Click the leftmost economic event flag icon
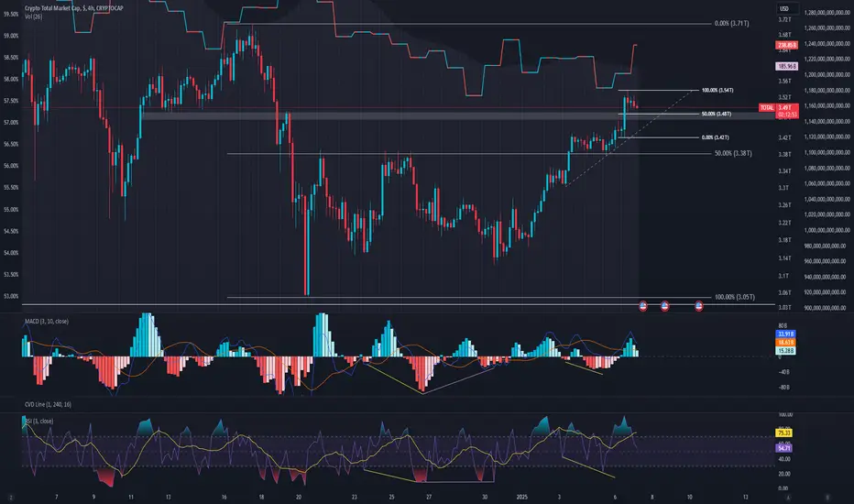Screen dimensions: 854x504 (x=642, y=306)
